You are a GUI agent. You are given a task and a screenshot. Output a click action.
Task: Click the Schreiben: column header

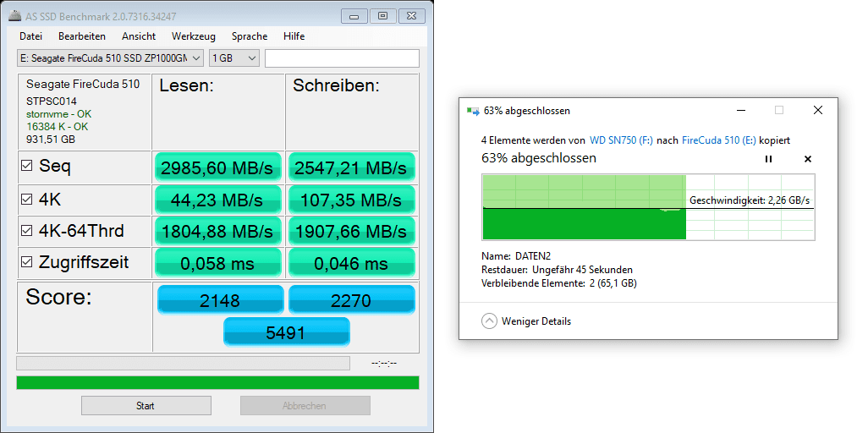pyautogui.click(x=336, y=85)
